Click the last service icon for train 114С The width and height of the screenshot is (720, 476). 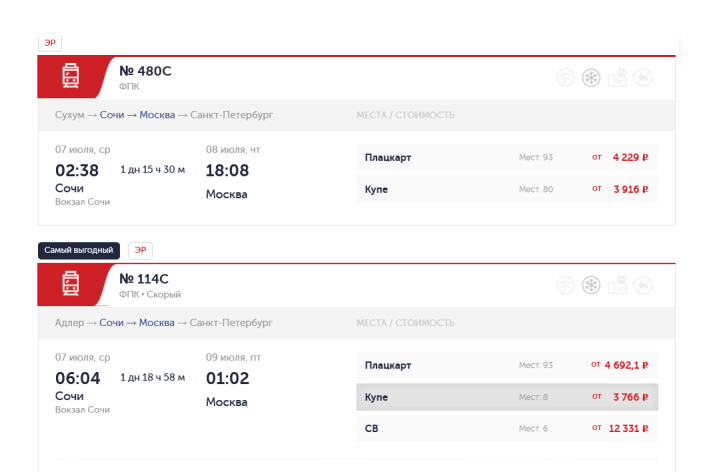coord(643,285)
